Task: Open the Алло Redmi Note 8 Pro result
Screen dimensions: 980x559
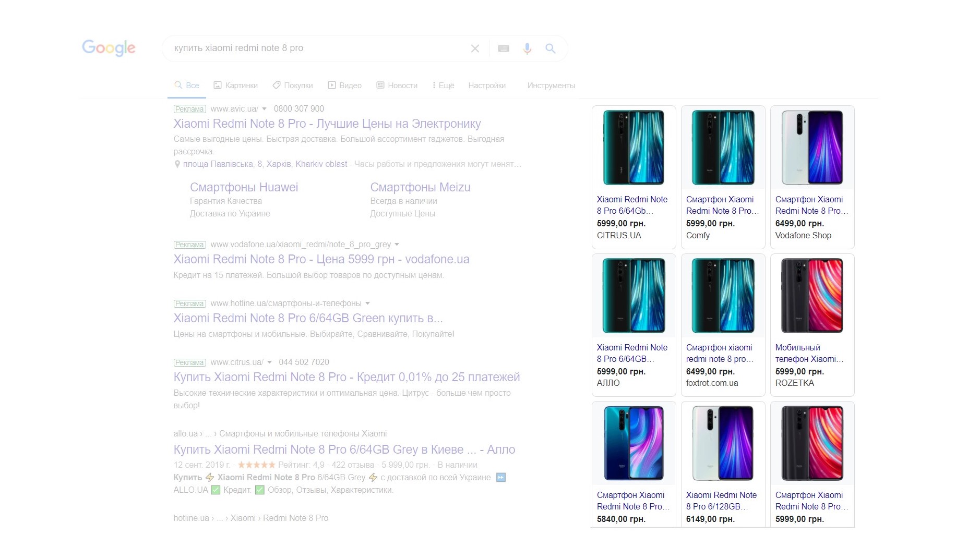Action: [x=344, y=449]
